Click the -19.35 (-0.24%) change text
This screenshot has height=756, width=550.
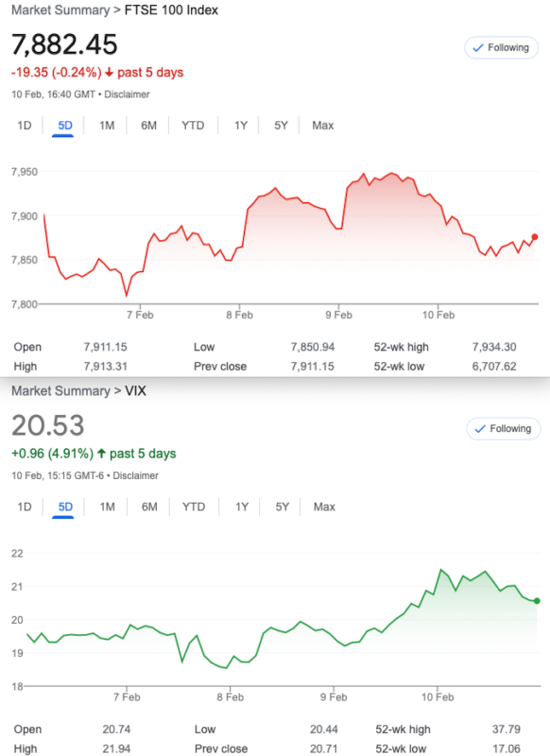pyautogui.click(x=57, y=73)
